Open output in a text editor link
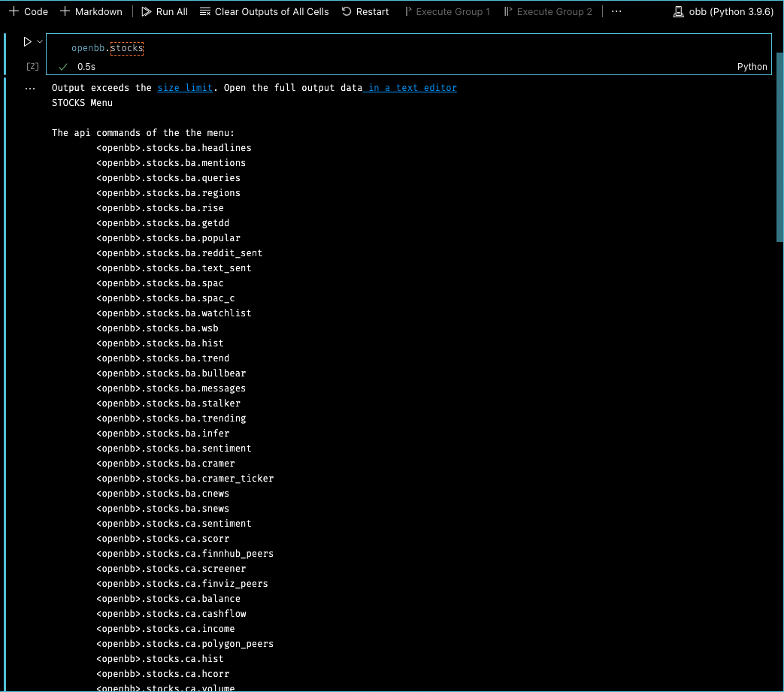784x692 pixels. 410,88
